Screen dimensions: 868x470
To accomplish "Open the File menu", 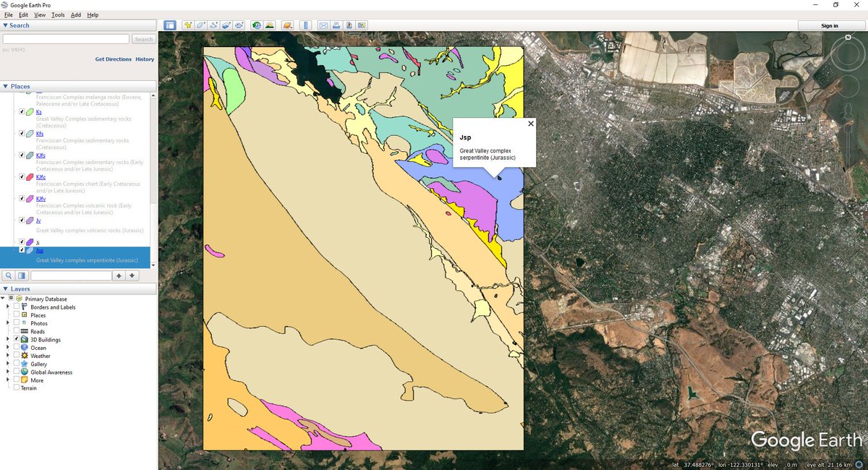I will pos(9,14).
